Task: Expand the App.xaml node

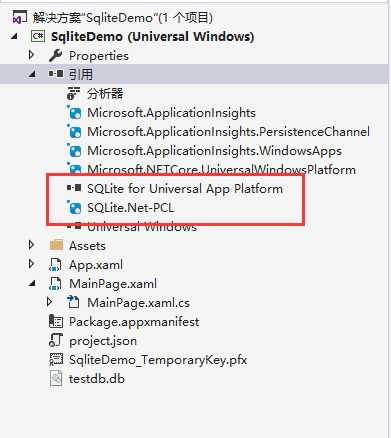Action: point(32,264)
